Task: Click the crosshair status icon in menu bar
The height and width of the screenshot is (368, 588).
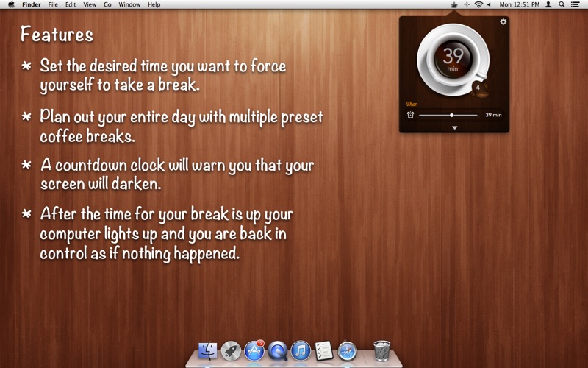Action: (467, 5)
